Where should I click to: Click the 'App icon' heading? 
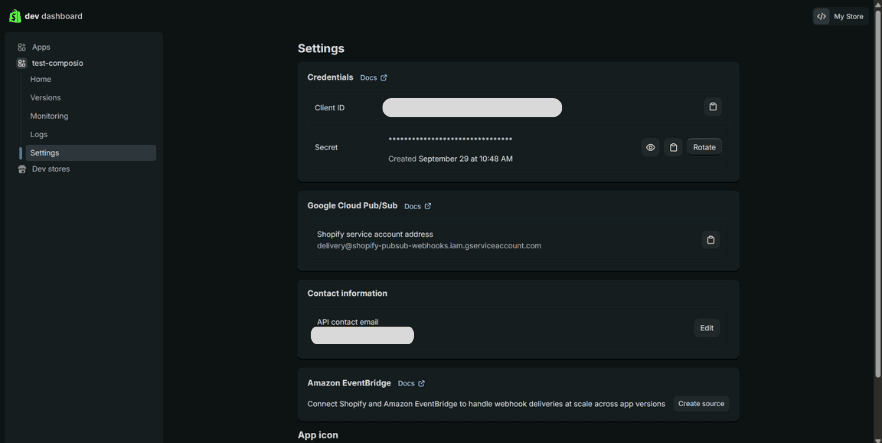318,435
